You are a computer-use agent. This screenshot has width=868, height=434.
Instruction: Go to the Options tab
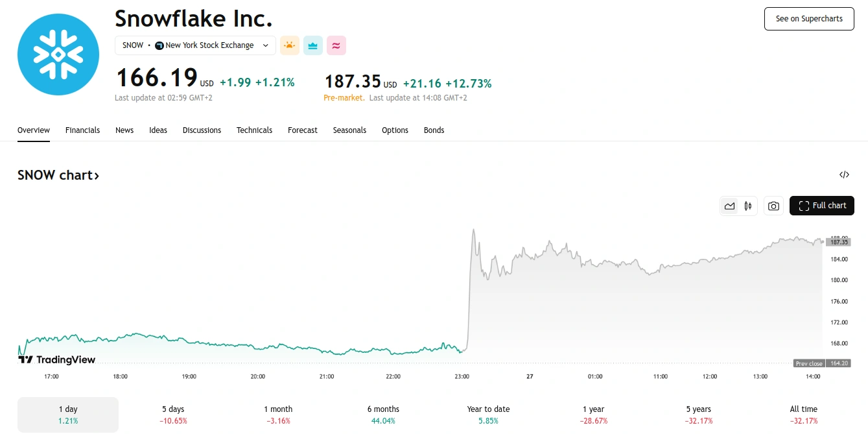click(395, 130)
